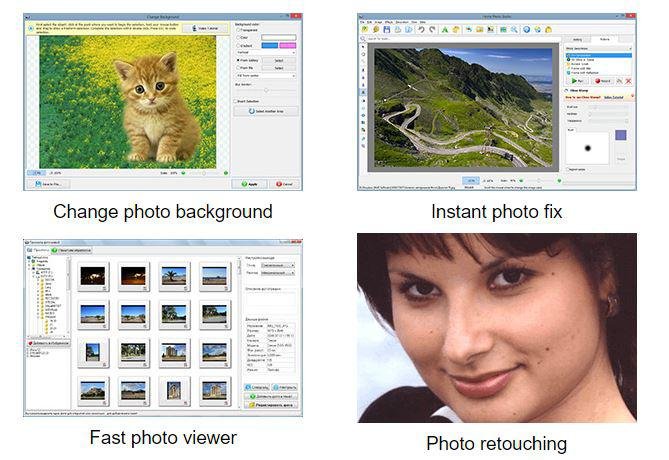
Task: Click the Cancel button with red icon
Action: 285,184
